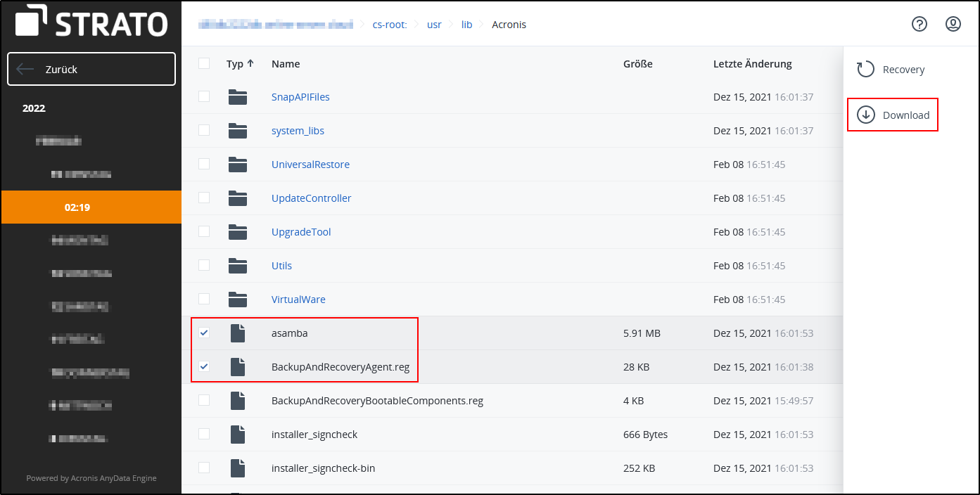The width and height of the screenshot is (980, 495).
Task: Sort by the Typ column arrow
Action: pos(250,63)
